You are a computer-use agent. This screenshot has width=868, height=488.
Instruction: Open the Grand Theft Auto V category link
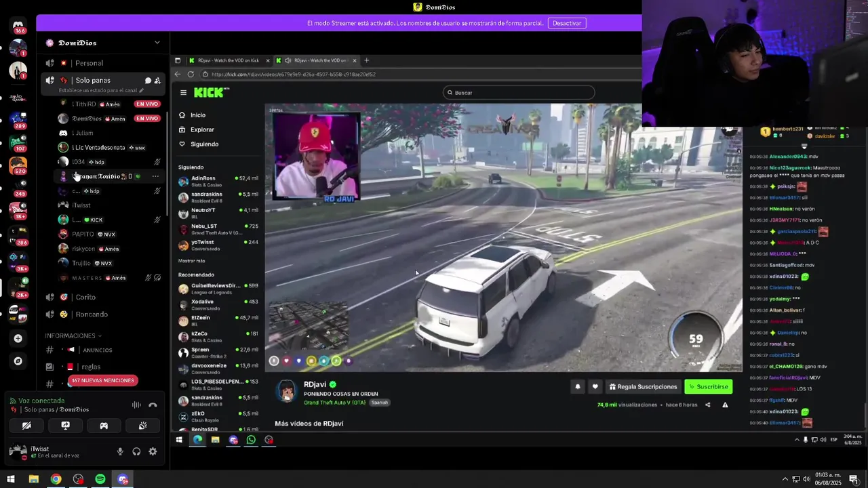coord(334,403)
